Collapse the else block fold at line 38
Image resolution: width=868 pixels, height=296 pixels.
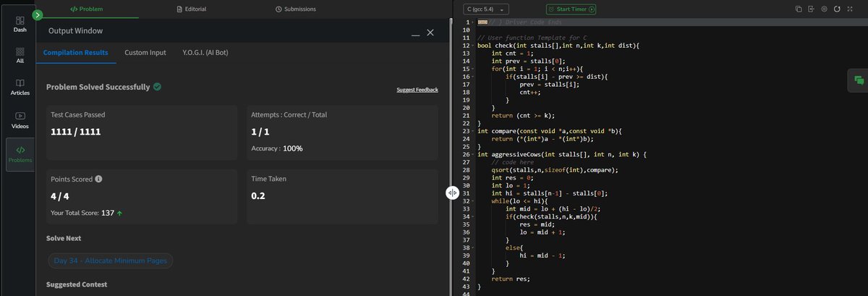pyautogui.click(x=473, y=248)
